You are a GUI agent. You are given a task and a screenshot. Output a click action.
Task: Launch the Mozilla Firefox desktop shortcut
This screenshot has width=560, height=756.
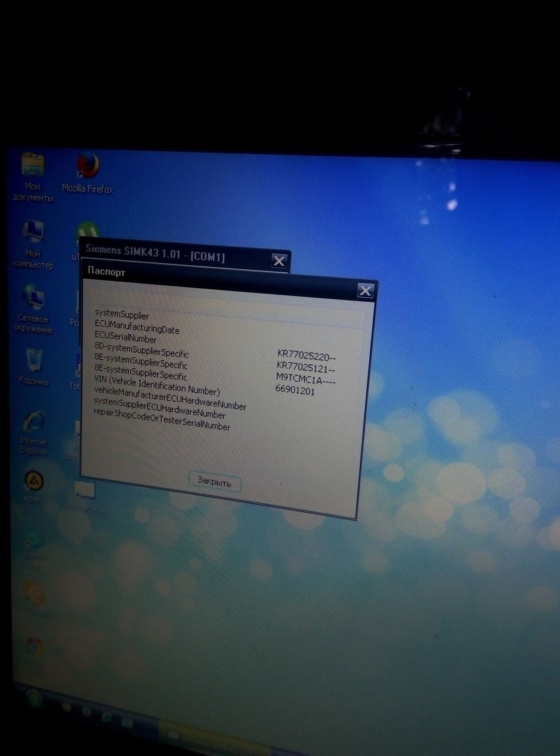[88, 174]
